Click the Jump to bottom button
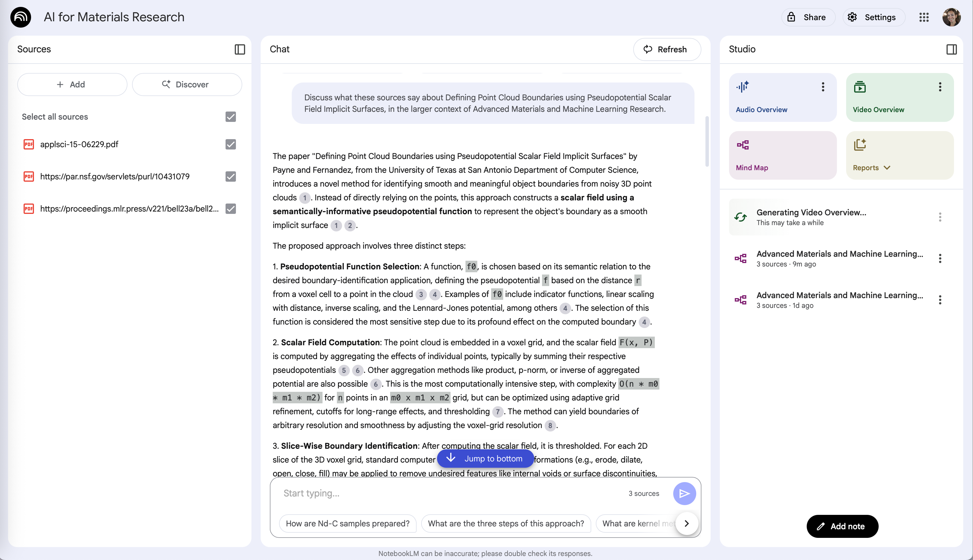The height and width of the screenshot is (560, 973). pos(485,459)
